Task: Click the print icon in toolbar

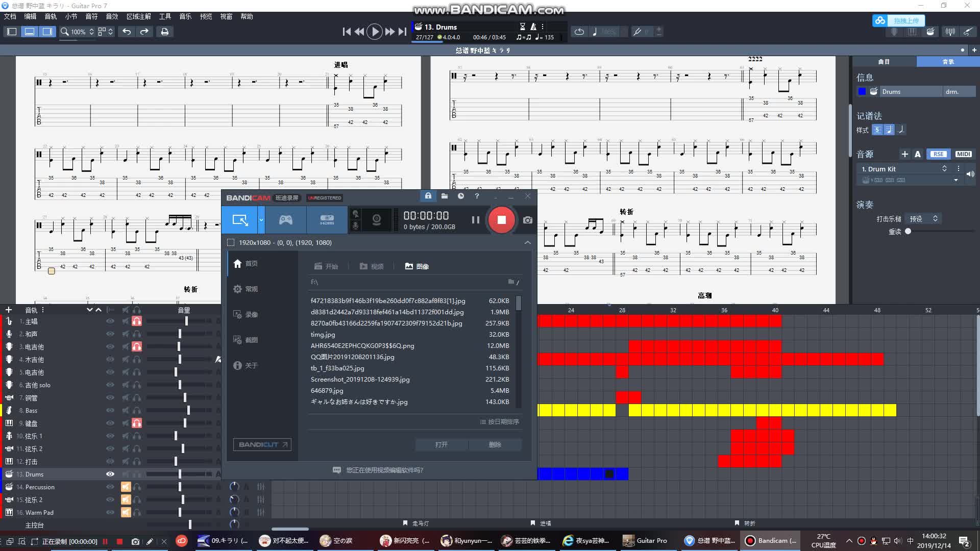Action: pyautogui.click(x=164, y=32)
